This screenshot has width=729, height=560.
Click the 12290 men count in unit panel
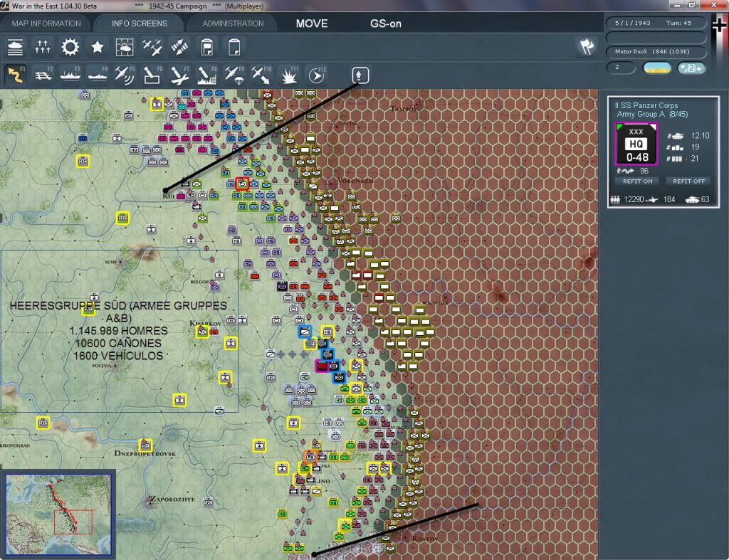(x=634, y=199)
